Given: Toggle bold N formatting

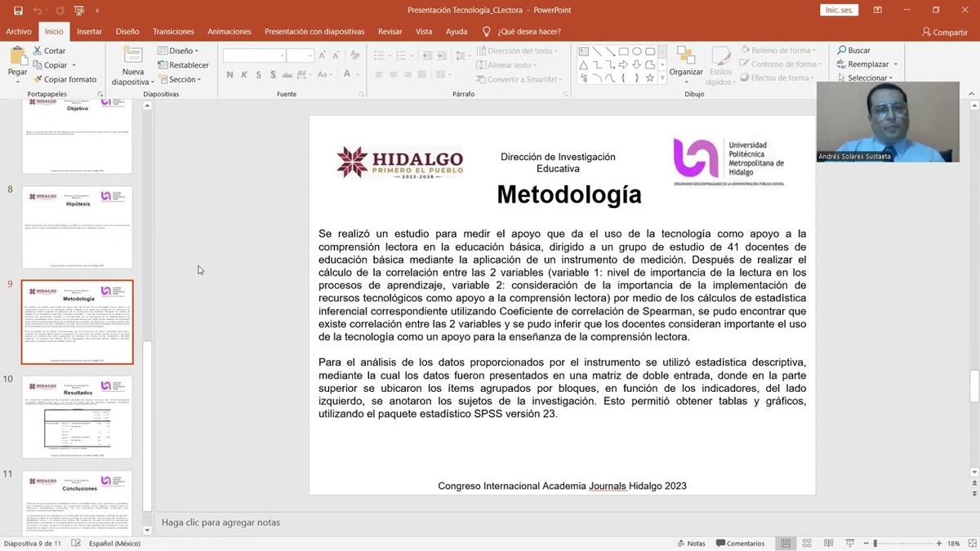Looking at the screenshot, I should pos(229,74).
